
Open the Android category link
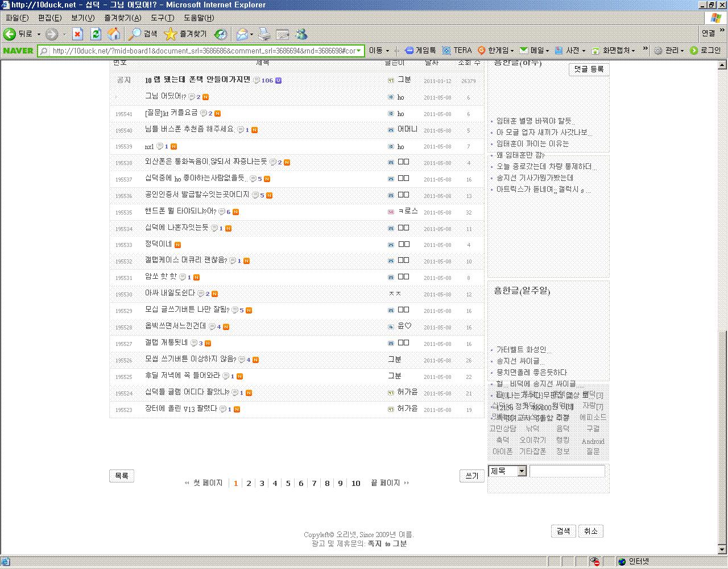[x=593, y=442]
